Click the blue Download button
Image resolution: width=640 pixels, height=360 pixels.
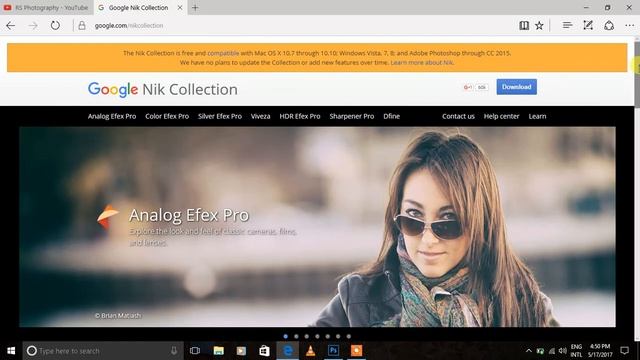516,87
